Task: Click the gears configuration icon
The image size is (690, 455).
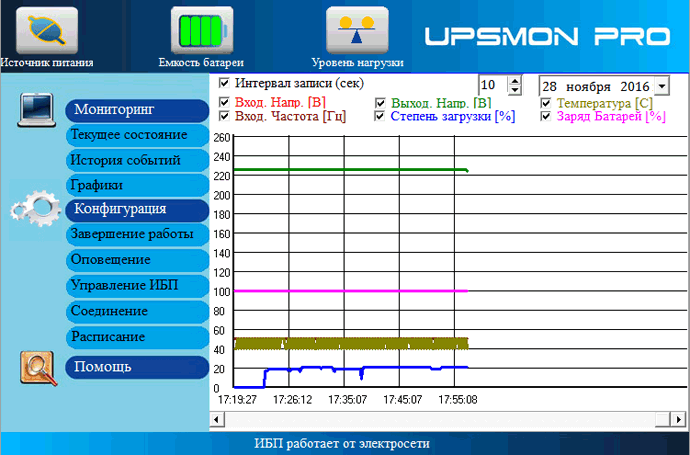Action: (x=36, y=208)
